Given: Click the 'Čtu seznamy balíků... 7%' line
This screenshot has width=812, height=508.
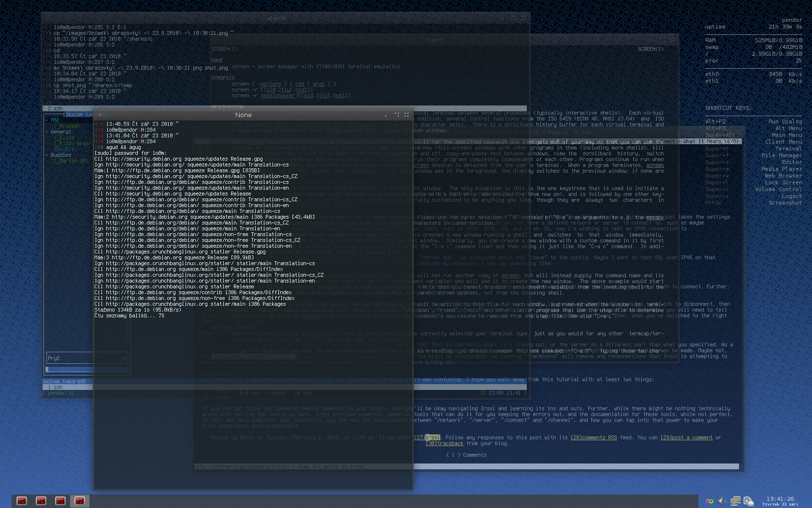Looking at the screenshot, I should 129,315.
